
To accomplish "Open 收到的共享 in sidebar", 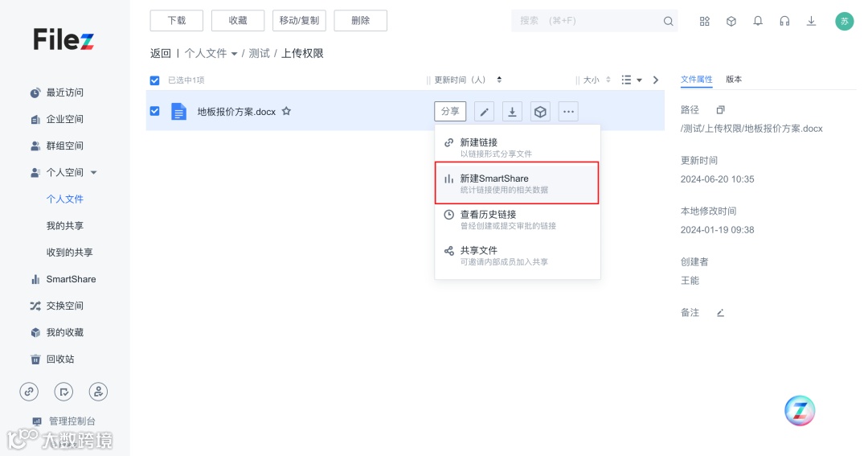I will (69, 252).
